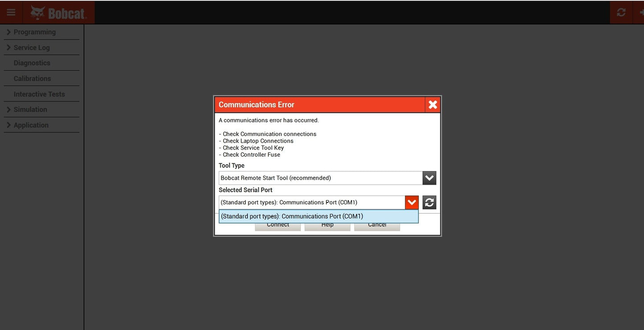
Task: Click the Cancel button
Action: click(x=377, y=226)
